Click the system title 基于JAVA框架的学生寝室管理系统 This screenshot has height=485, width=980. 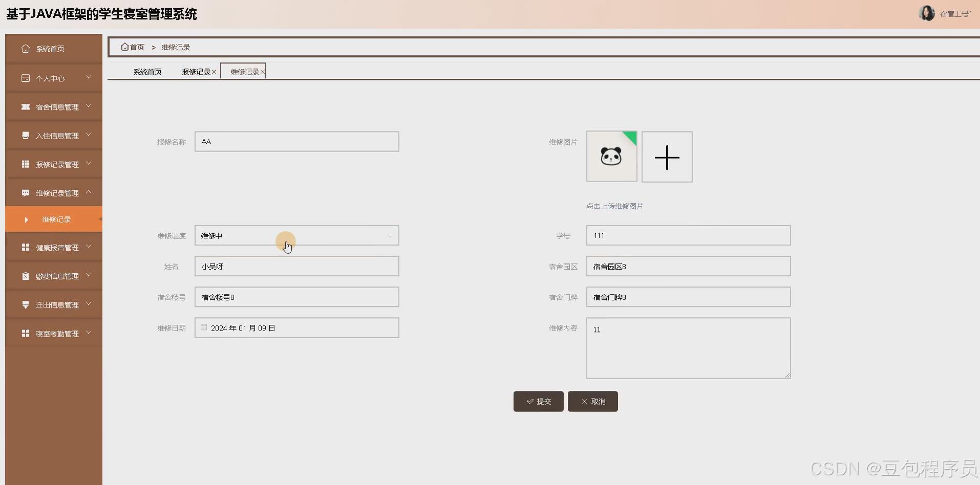point(101,14)
